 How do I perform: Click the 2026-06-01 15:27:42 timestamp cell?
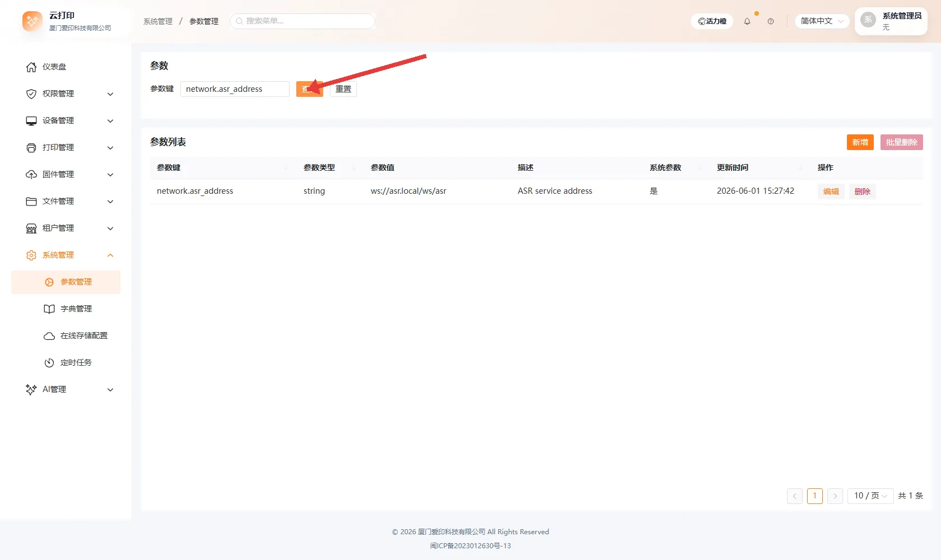(756, 191)
